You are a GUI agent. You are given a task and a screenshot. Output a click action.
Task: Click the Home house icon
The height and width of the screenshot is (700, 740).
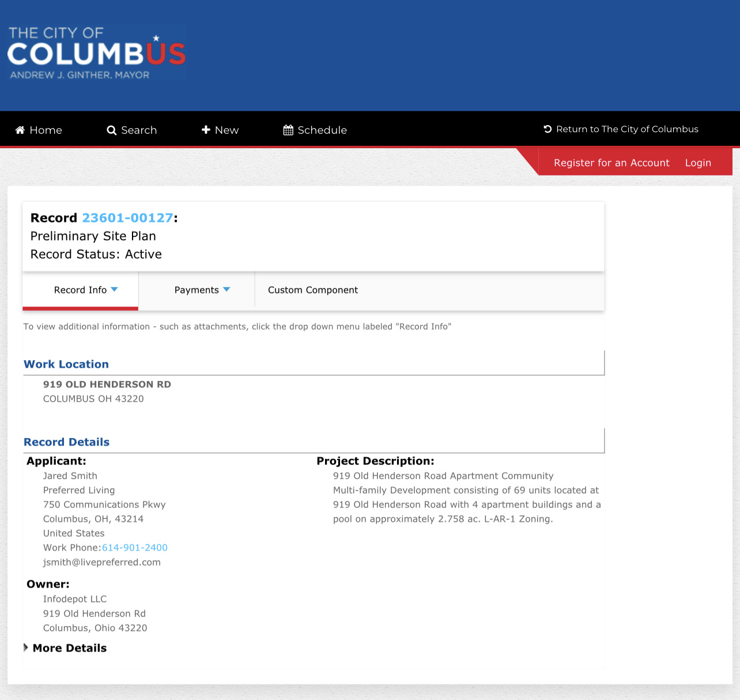click(20, 130)
